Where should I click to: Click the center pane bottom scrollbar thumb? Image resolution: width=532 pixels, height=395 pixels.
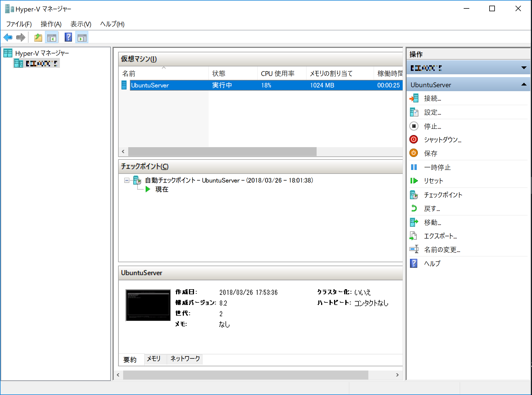pos(245,375)
